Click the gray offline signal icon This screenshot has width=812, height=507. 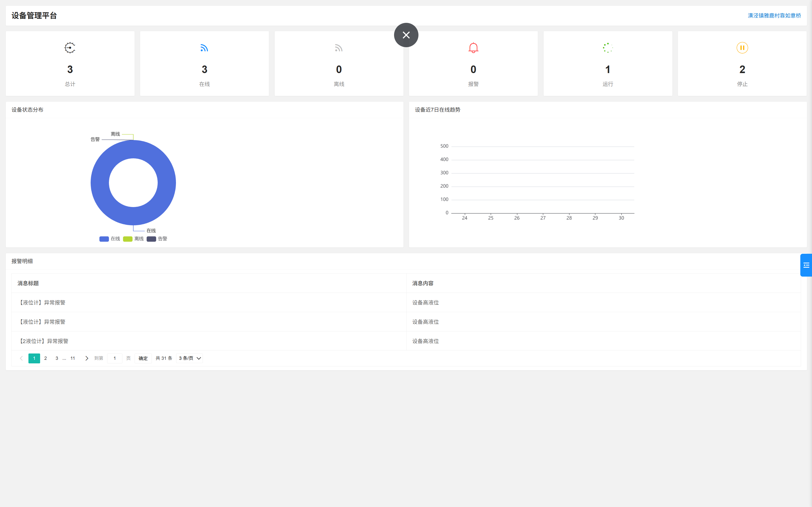point(338,48)
